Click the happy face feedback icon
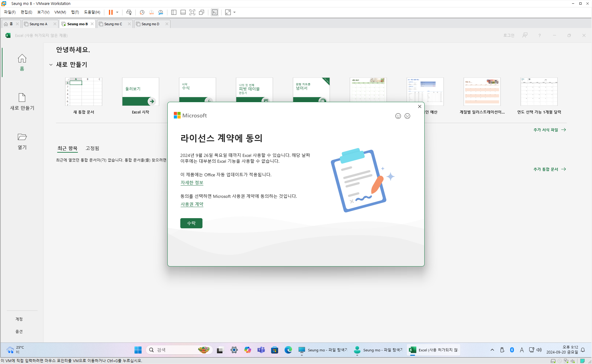This screenshot has width=592, height=364. tap(398, 116)
